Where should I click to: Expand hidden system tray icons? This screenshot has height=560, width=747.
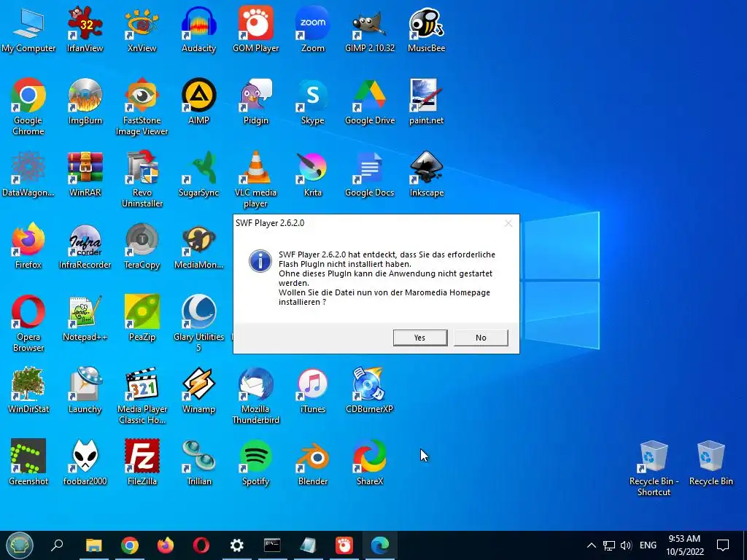591,545
